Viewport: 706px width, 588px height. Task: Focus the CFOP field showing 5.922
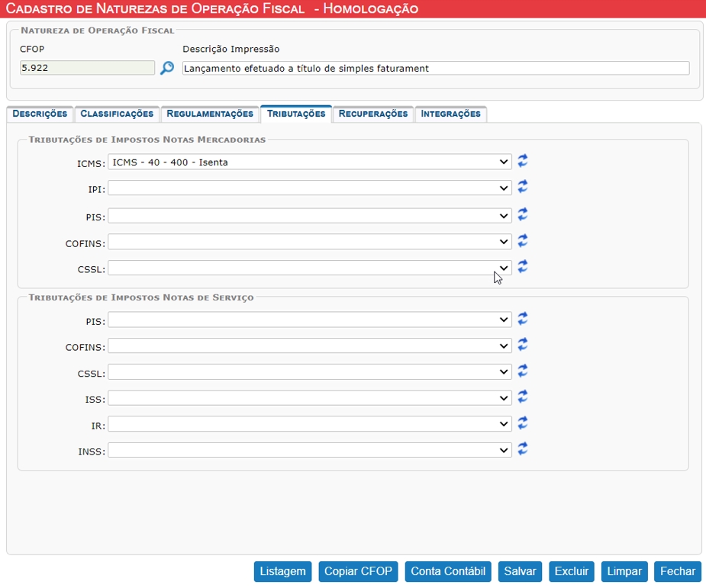pyautogui.click(x=87, y=68)
